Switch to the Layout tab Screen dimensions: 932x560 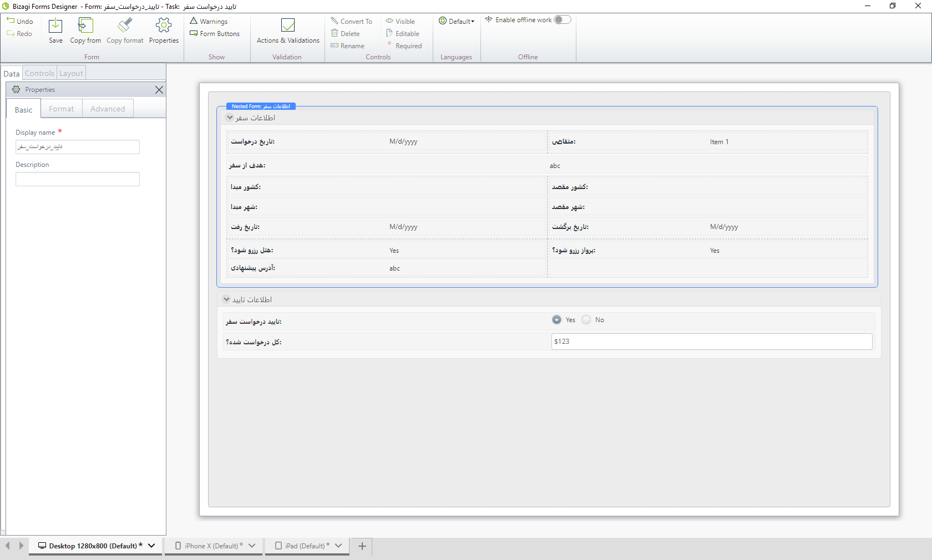click(71, 73)
